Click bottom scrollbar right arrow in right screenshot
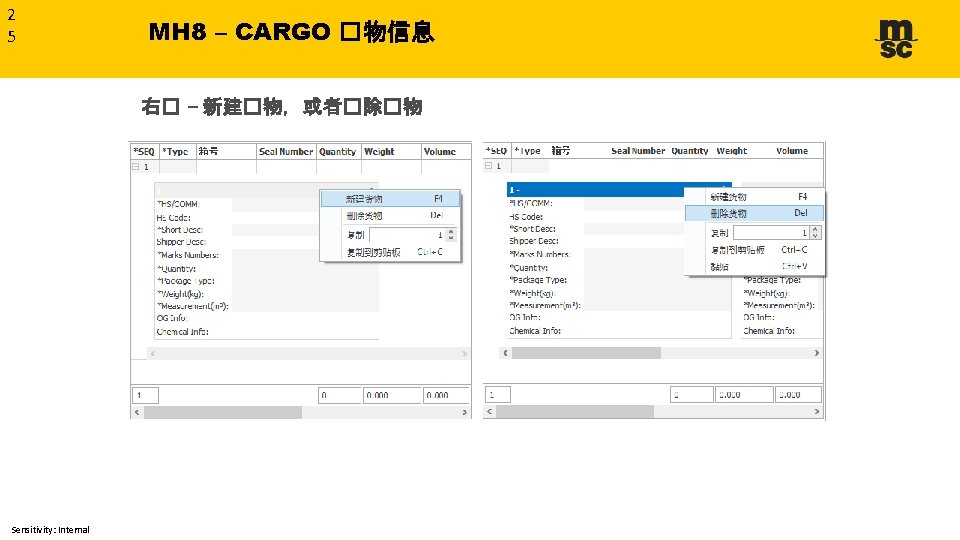The image size is (960, 540). tap(817, 412)
